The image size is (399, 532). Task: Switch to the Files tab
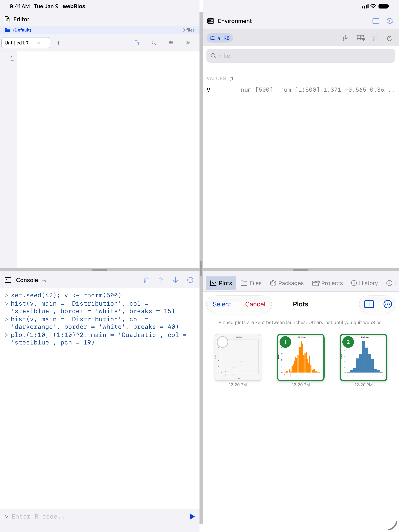pos(251,283)
